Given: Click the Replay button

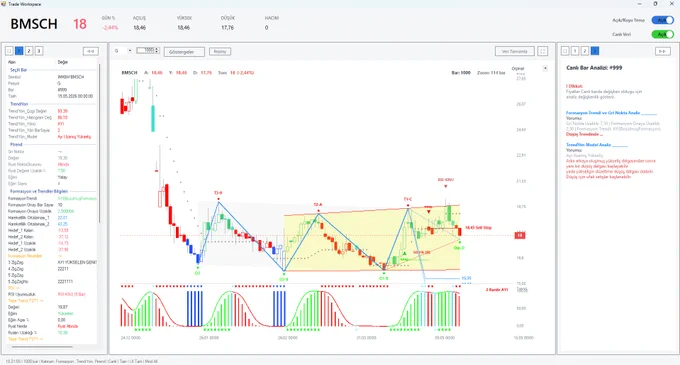Looking at the screenshot, I should coord(220,51).
